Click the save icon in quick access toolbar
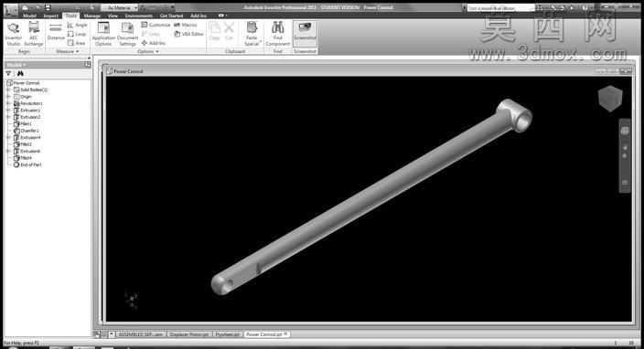Screen dimensions: 644x349 click(x=48, y=7)
